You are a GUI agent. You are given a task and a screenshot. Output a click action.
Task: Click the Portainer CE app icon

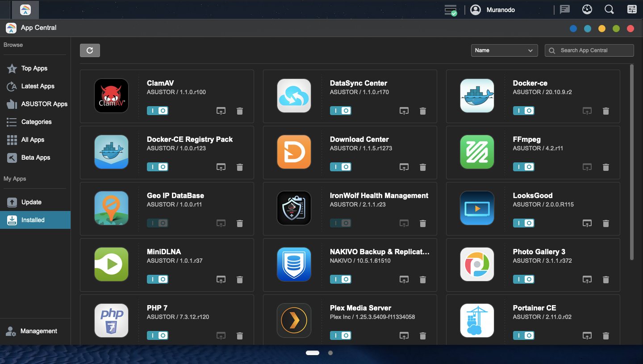tap(477, 320)
